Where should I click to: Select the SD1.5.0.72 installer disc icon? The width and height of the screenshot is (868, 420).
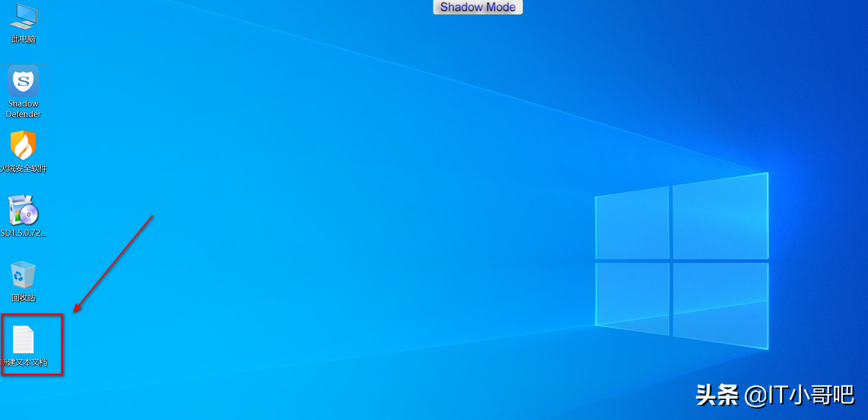tap(23, 210)
